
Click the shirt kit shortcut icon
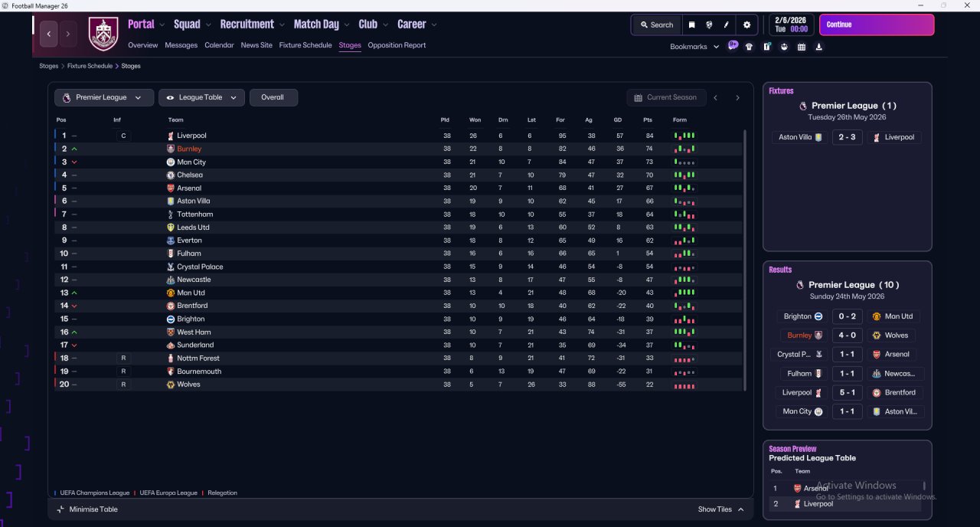pyautogui.click(x=749, y=47)
